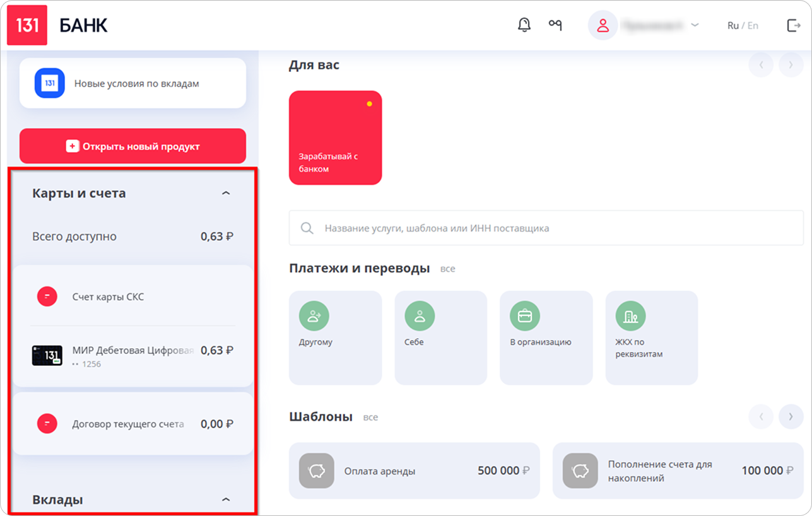The image size is (812, 516).
Task: Select the МИР Дебетовая Цифровая card
Action: pyautogui.click(x=132, y=356)
